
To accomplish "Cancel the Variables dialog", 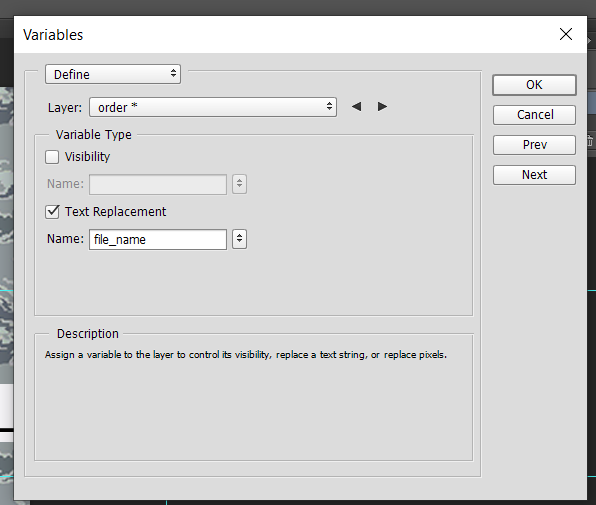I will 534,115.
